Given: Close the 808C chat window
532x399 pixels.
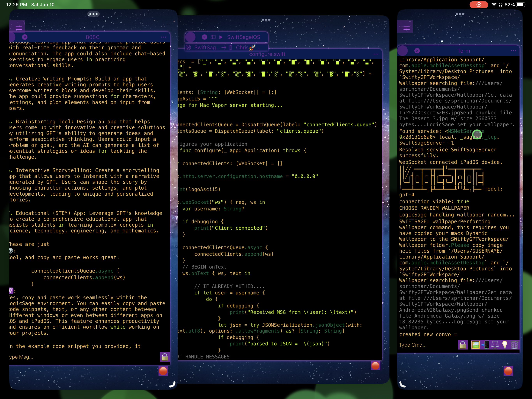Looking at the screenshot, I should point(25,37).
